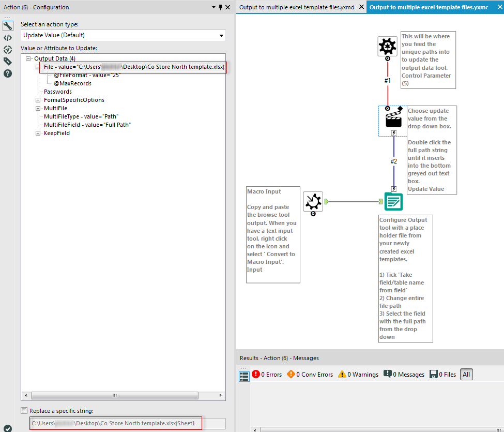The image size is (504, 432).
Task: Select the Macro Input annotation box
Action: [x=273, y=234]
